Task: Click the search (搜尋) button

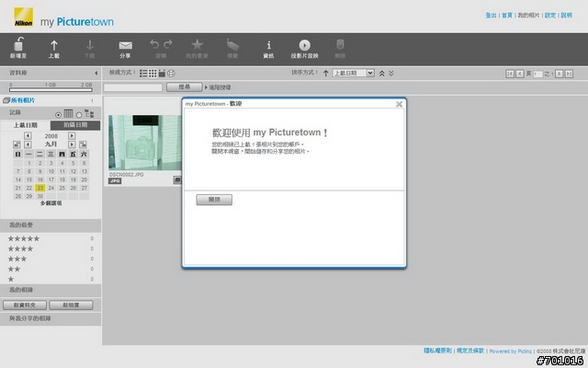Action: click(184, 87)
